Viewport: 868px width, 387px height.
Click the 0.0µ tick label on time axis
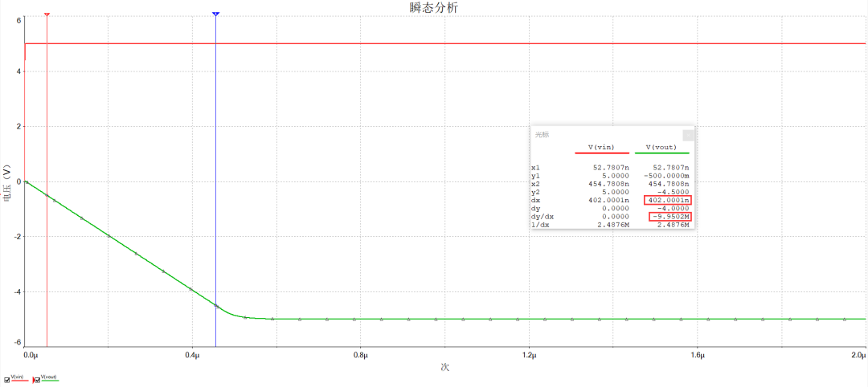(32, 354)
